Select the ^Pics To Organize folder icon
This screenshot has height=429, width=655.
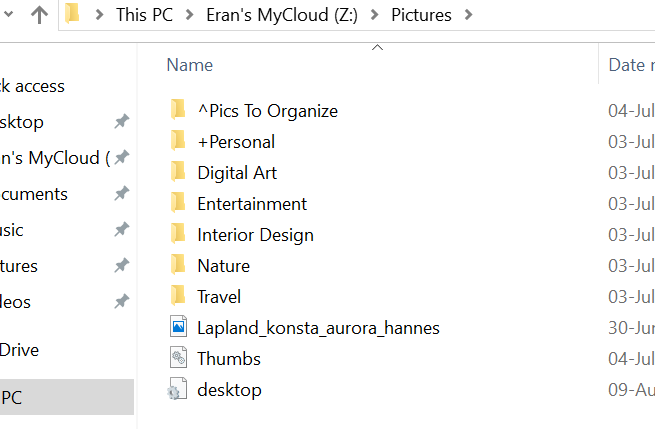coord(178,109)
